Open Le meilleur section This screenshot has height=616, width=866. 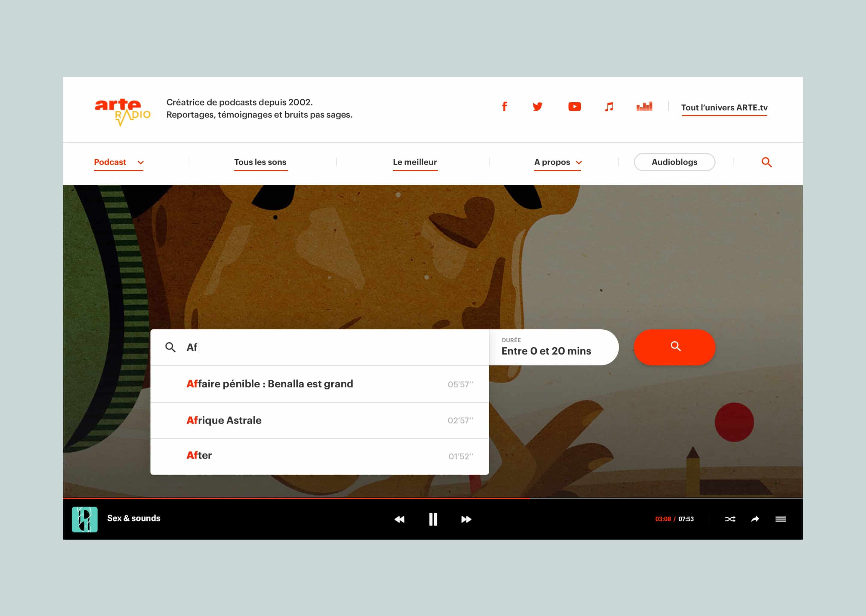(x=415, y=162)
